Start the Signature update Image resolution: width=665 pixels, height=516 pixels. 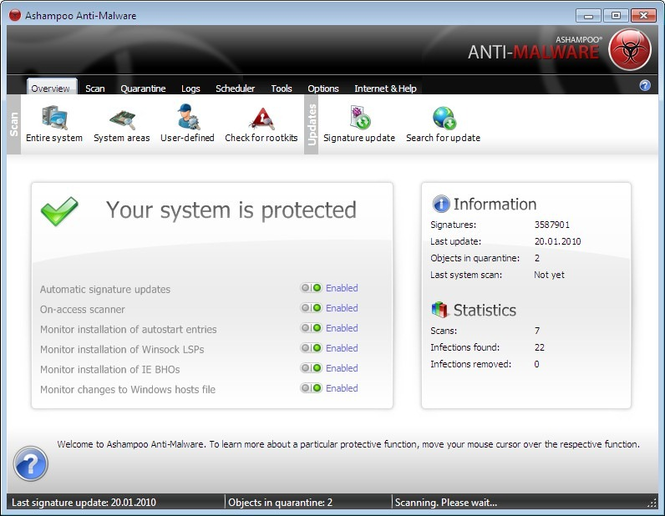359,124
